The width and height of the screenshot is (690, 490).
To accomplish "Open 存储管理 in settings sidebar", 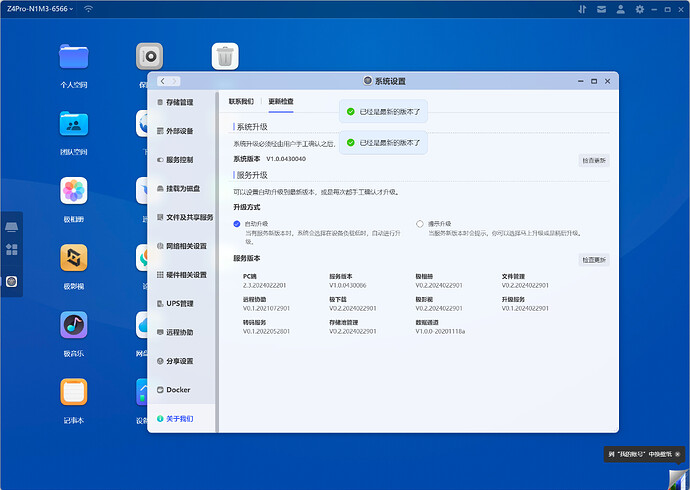I will pos(181,102).
